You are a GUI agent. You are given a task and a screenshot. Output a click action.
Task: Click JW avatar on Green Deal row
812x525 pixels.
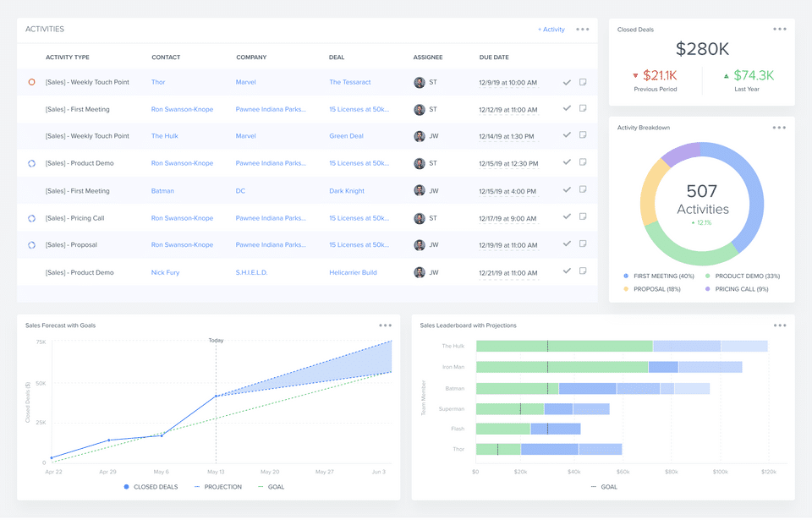[419, 136]
